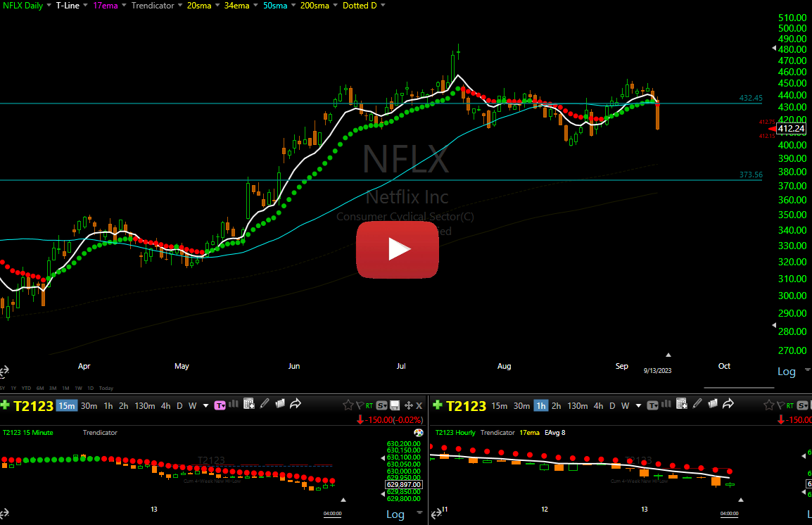Add an indicator with the right panel's grid-plus icon
This screenshot has width=812, height=525.
point(682,404)
